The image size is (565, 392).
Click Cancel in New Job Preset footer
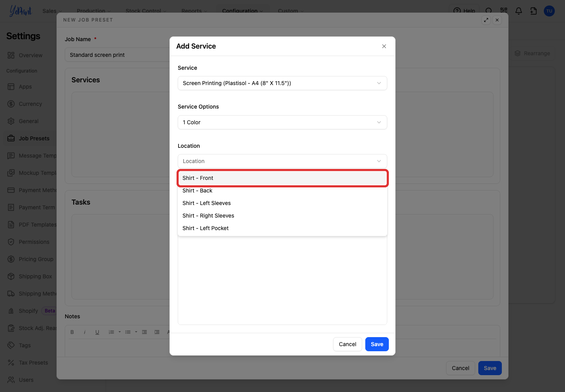click(461, 368)
